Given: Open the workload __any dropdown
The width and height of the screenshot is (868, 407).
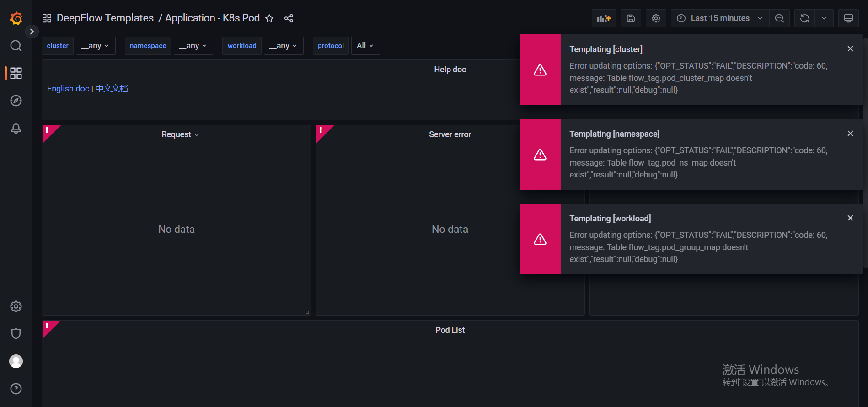Looking at the screenshot, I should (284, 46).
